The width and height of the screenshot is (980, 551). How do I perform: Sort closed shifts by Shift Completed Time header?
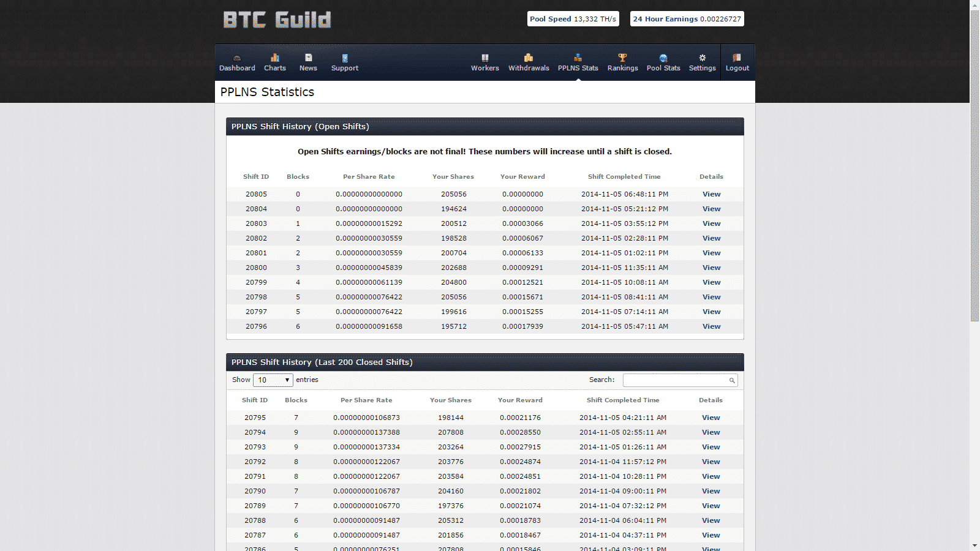click(623, 400)
